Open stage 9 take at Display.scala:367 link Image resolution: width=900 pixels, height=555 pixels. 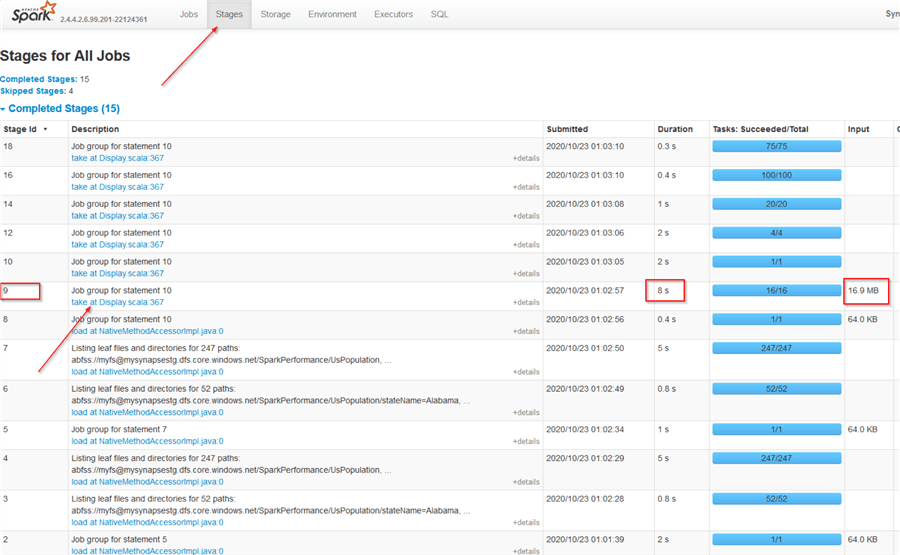[x=118, y=302]
